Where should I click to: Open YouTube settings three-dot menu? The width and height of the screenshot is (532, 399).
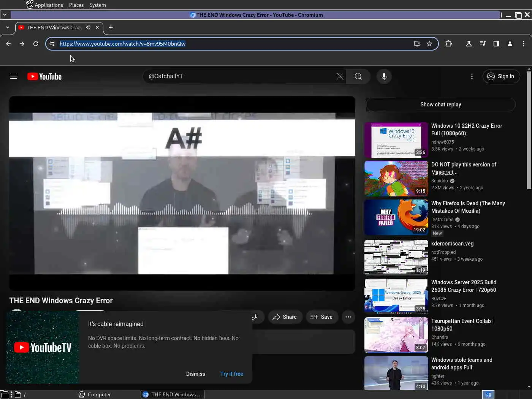click(472, 76)
